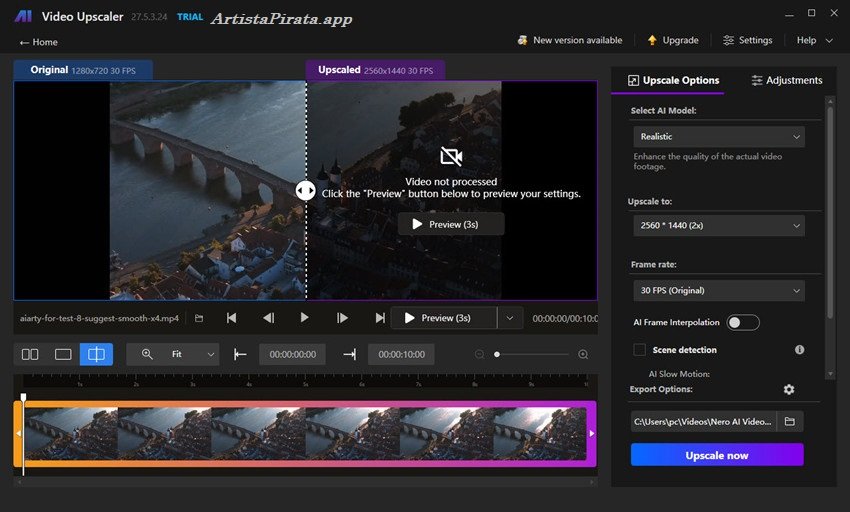Zoom out the timeline

click(479, 355)
